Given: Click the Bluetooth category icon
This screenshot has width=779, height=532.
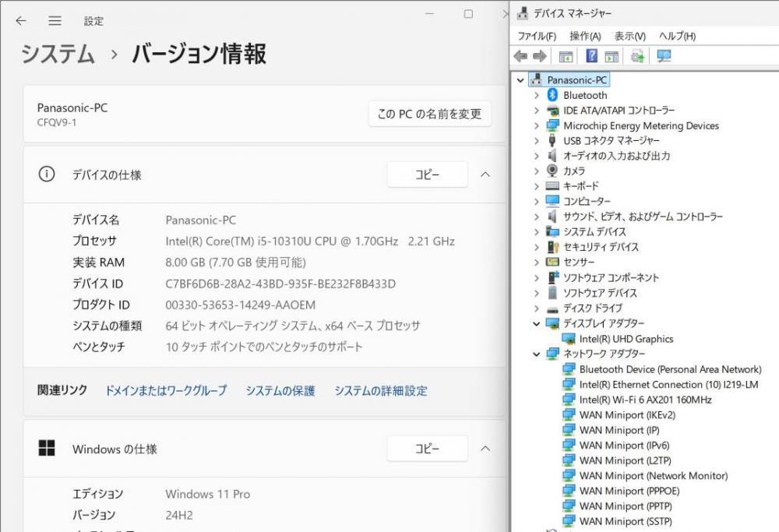Looking at the screenshot, I should point(552,95).
